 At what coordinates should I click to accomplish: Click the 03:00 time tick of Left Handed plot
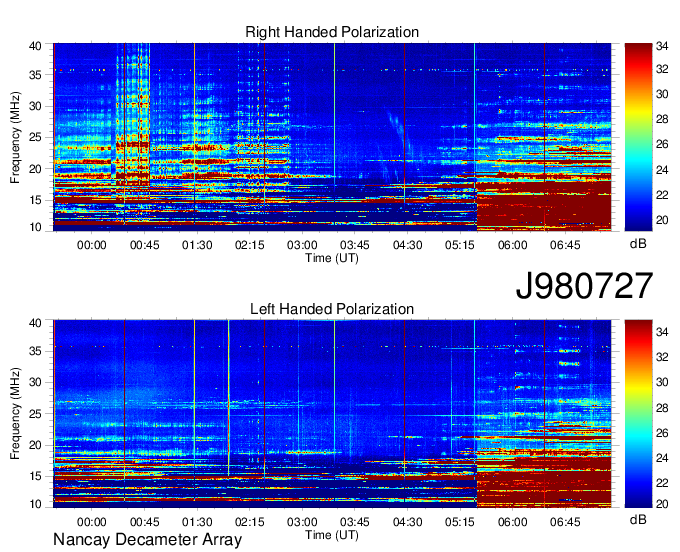(302, 522)
